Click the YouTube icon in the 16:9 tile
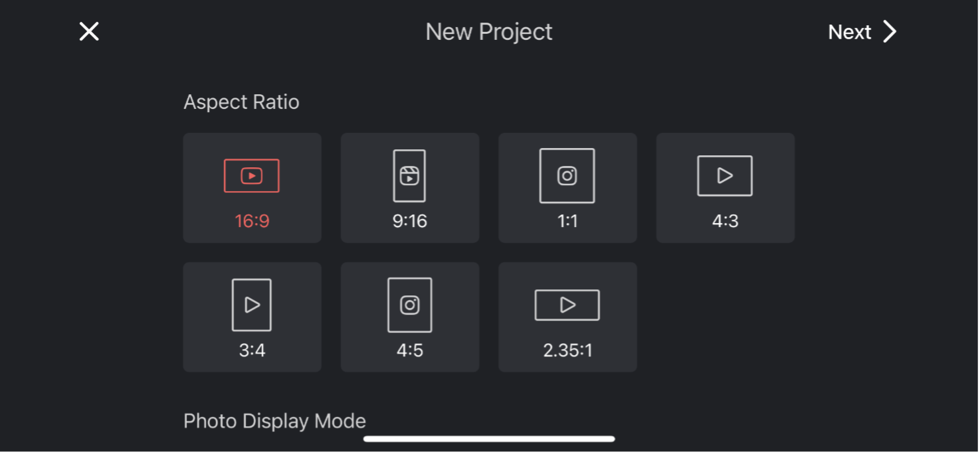 252,176
